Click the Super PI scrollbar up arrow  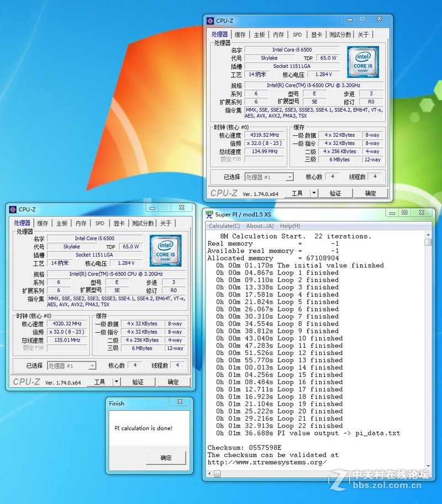click(428, 235)
